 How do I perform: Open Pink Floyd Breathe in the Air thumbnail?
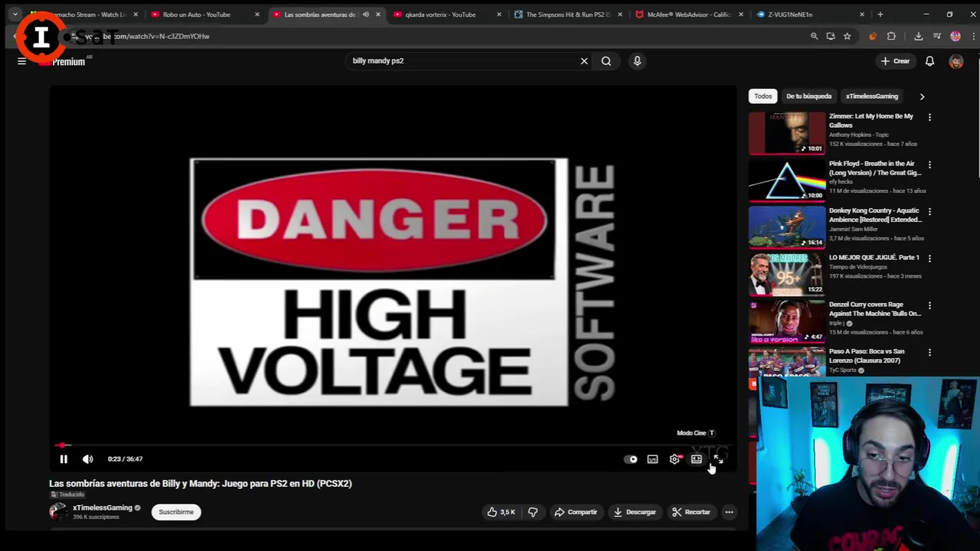click(787, 181)
